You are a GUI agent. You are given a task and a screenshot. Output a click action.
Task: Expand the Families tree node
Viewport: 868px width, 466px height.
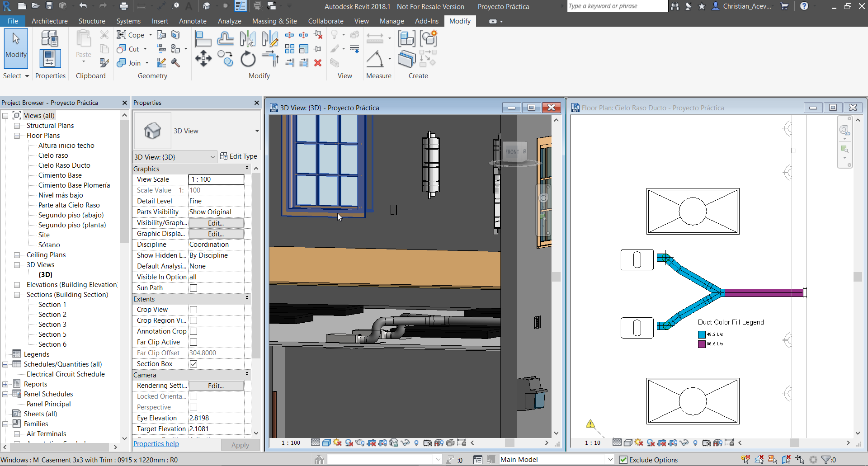[5, 424]
